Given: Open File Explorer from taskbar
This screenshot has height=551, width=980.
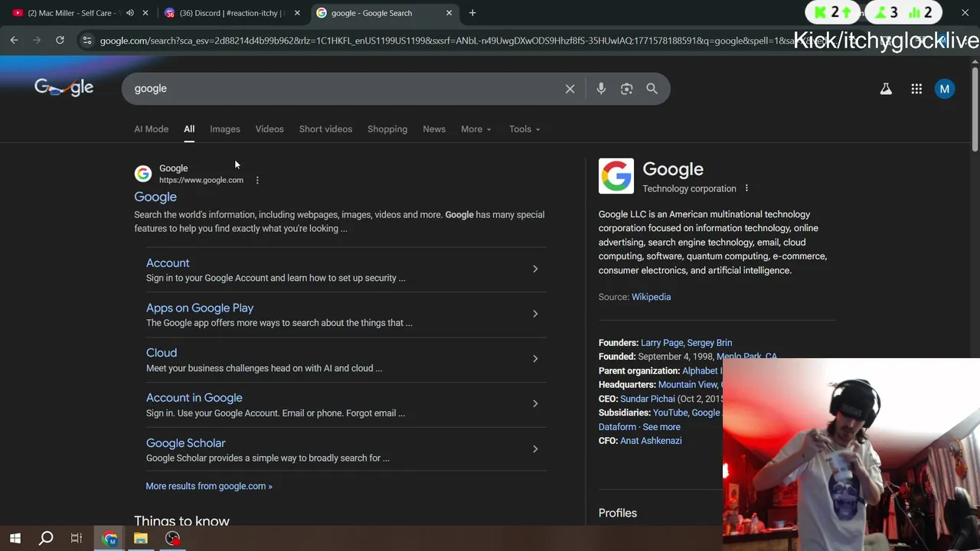Looking at the screenshot, I should [141, 539].
